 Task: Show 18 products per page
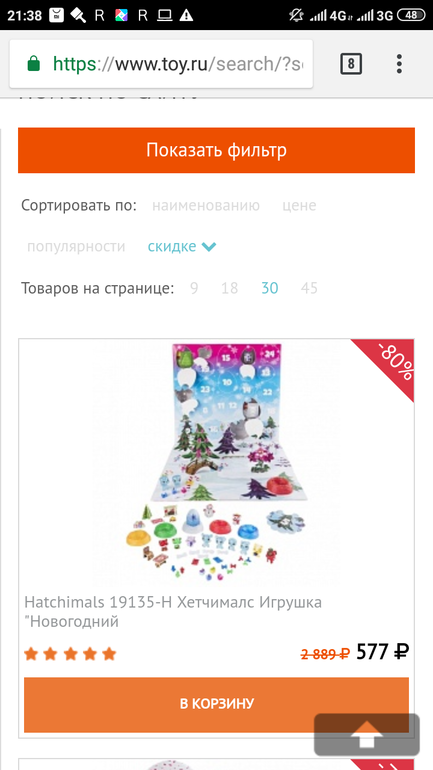click(x=229, y=288)
